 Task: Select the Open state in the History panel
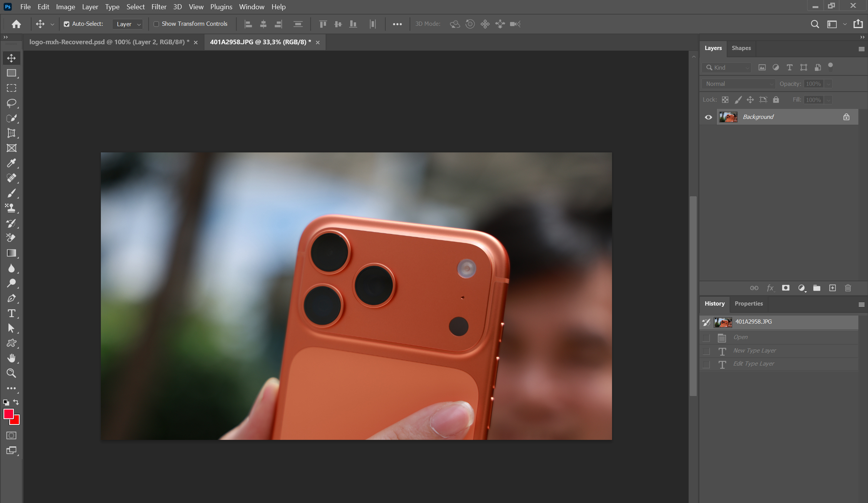(740, 337)
